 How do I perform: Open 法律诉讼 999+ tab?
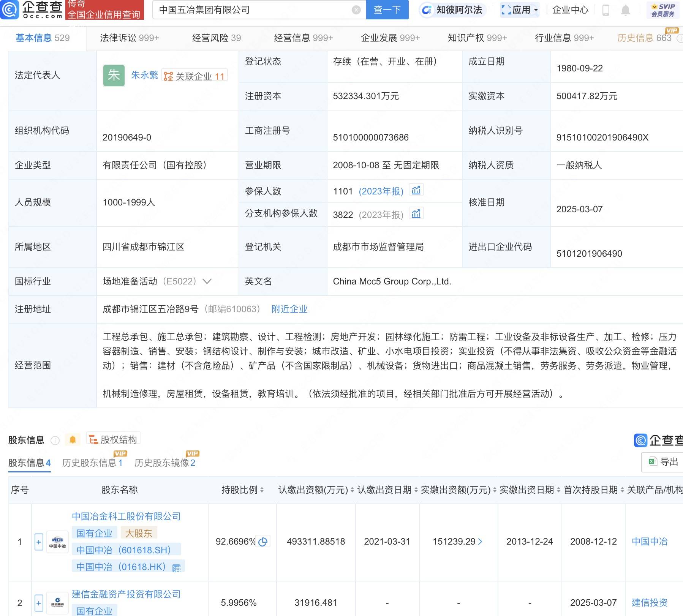pos(130,38)
